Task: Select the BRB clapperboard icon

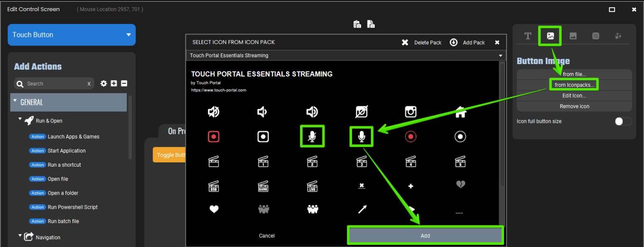Action: point(214,186)
